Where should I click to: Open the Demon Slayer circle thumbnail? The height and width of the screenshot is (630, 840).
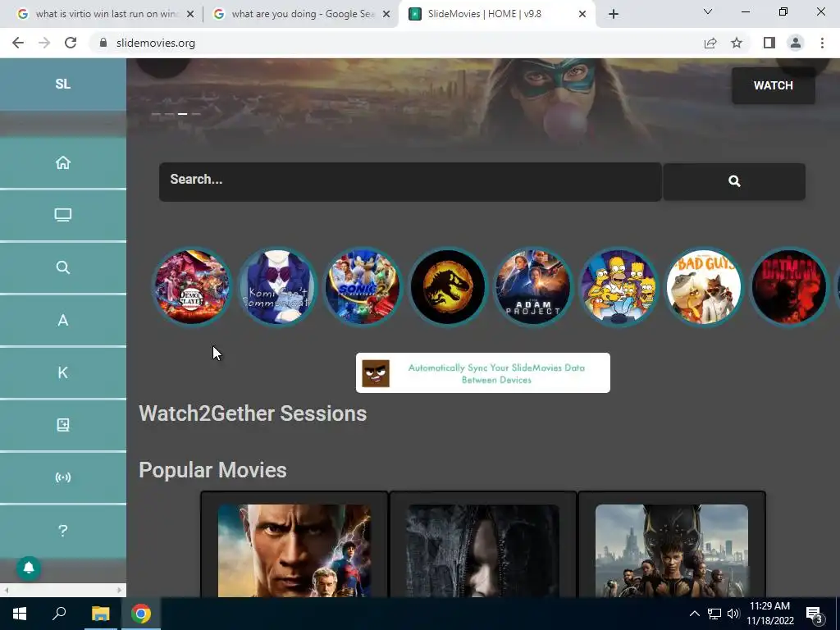pyautogui.click(x=192, y=287)
